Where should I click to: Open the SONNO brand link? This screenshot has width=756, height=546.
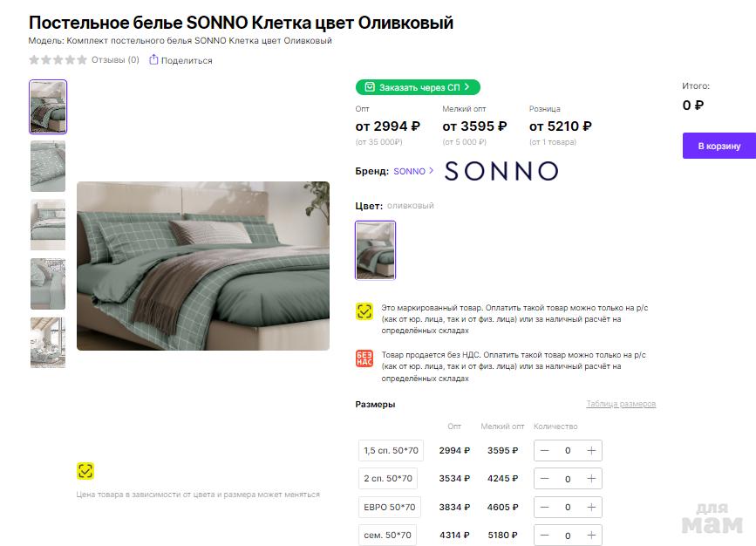413,172
